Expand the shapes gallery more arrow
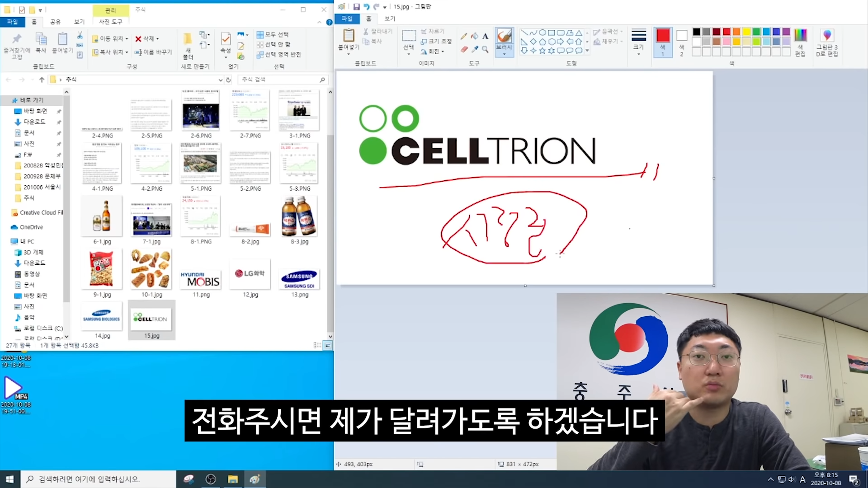 (x=587, y=51)
